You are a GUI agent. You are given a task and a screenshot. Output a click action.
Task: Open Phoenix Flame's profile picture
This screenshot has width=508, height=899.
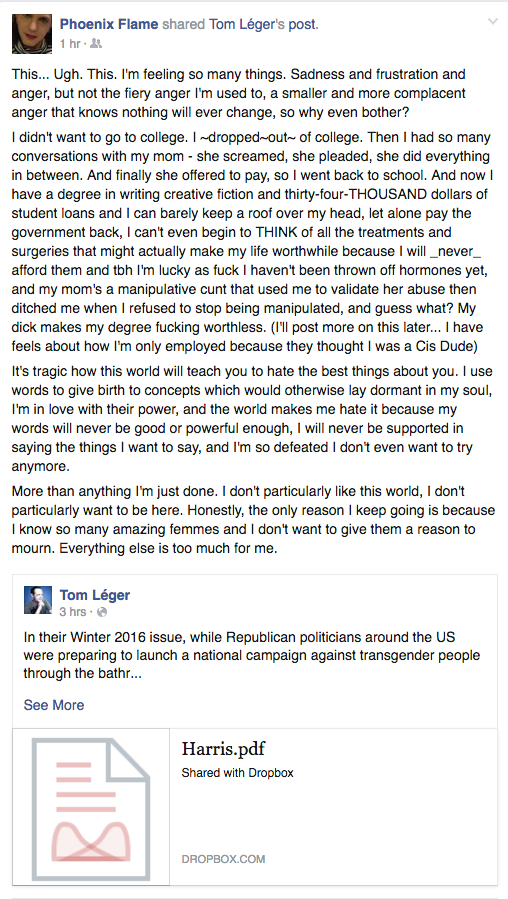point(32,33)
